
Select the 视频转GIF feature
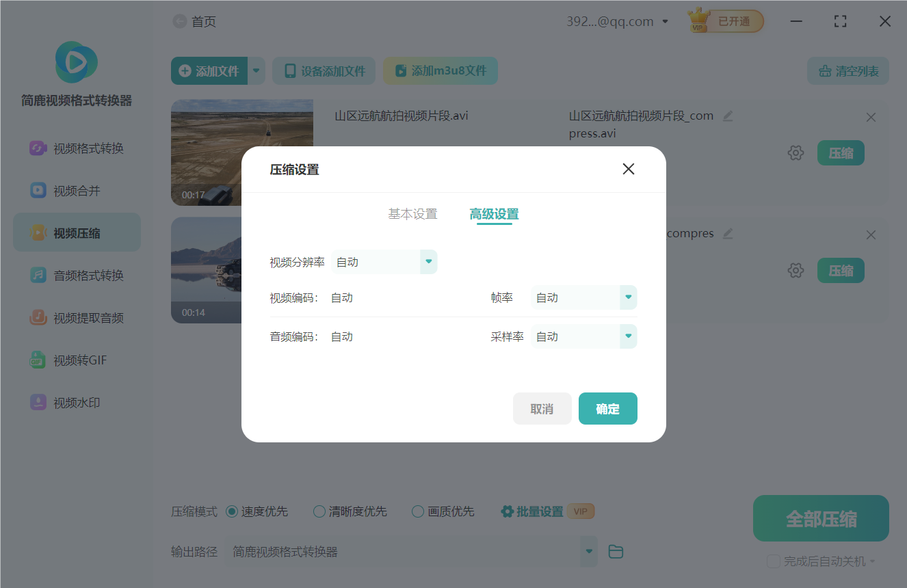tap(77, 360)
